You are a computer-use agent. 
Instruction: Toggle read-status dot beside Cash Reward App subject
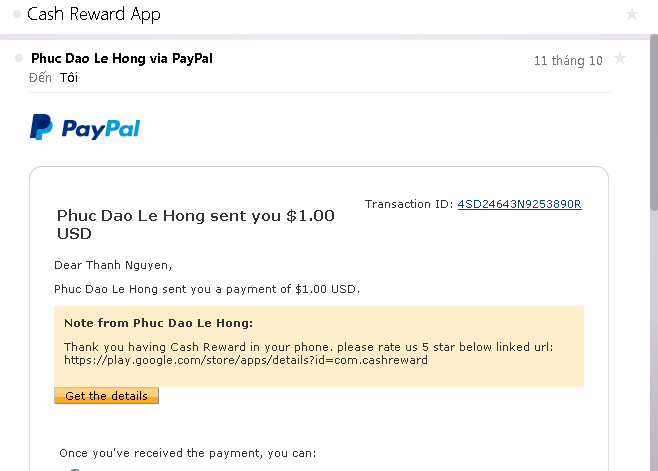click(18, 15)
